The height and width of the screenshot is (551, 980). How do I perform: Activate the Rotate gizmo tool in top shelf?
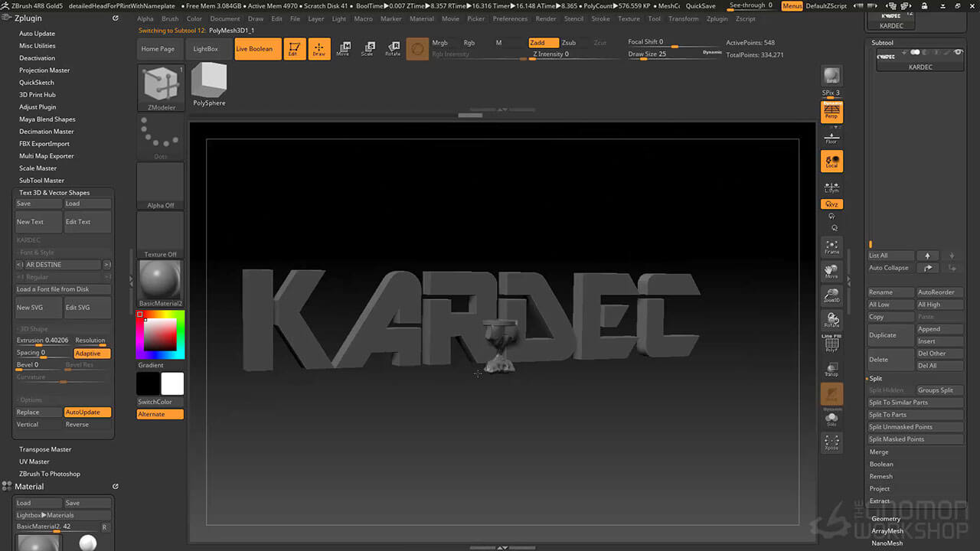point(393,49)
